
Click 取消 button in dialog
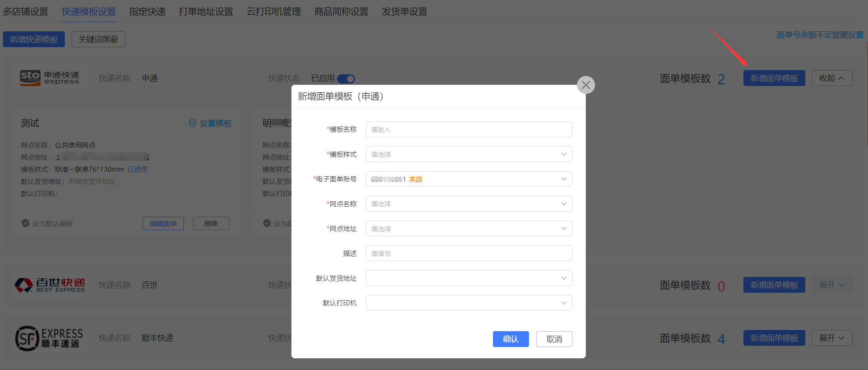(x=554, y=339)
